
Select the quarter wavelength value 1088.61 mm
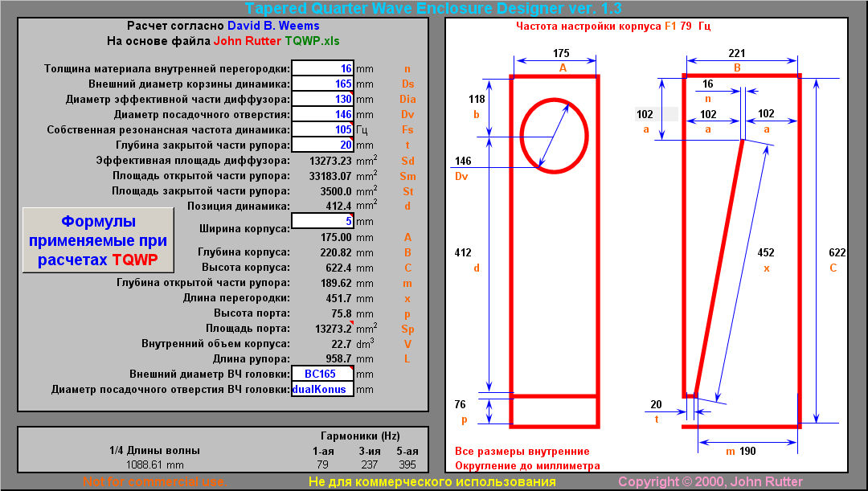pyautogui.click(x=154, y=465)
